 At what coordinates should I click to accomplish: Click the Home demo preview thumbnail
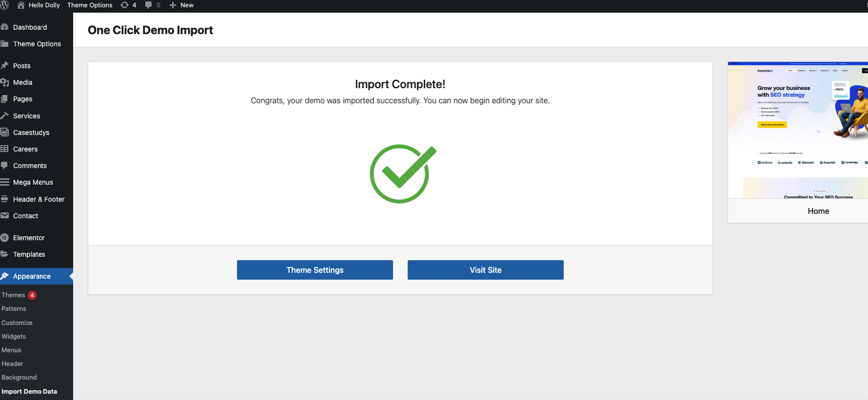point(798,131)
